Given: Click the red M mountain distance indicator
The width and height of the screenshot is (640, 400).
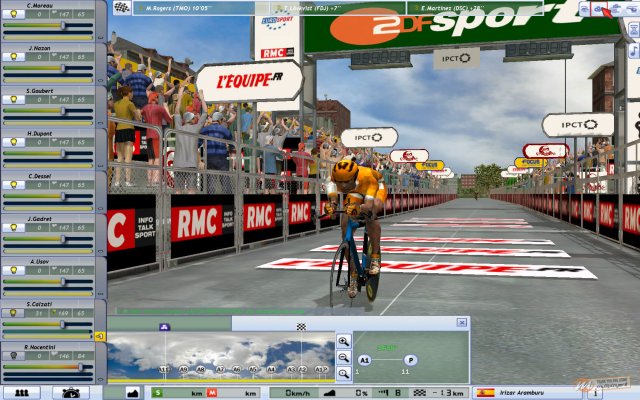Looking at the screenshot, I should tap(212, 393).
